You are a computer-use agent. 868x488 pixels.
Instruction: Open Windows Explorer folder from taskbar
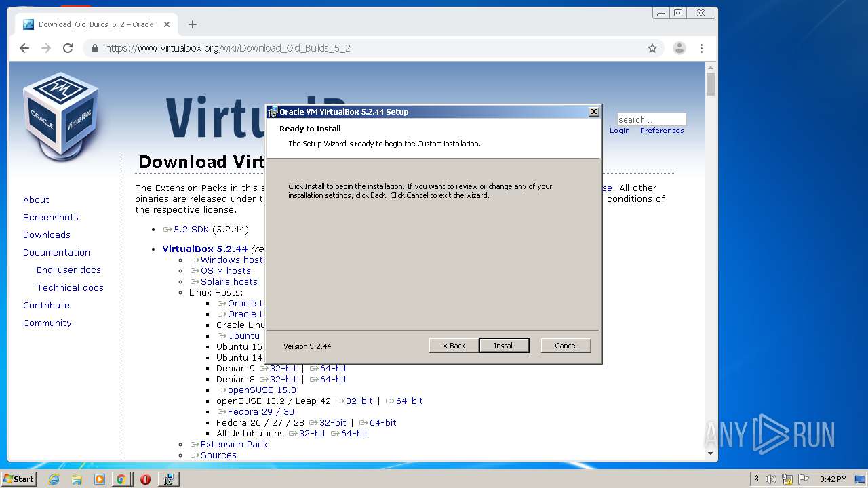[77, 479]
